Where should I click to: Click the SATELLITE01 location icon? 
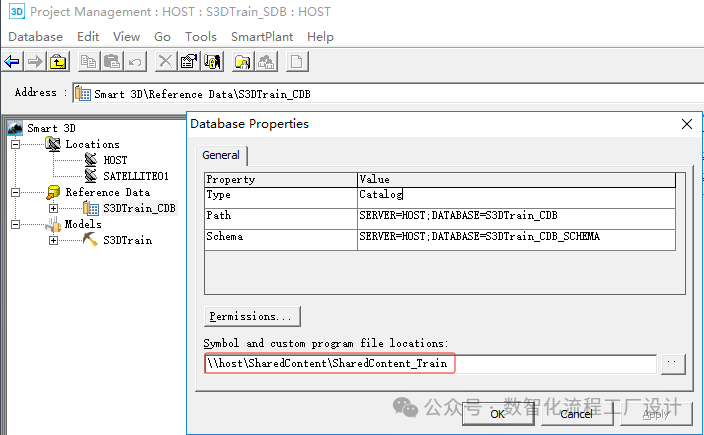(x=91, y=176)
